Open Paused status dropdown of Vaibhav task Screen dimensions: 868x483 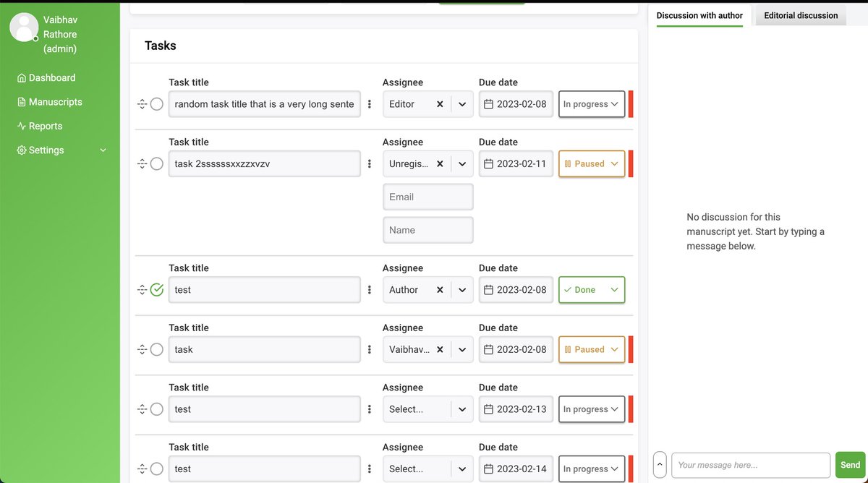point(592,349)
